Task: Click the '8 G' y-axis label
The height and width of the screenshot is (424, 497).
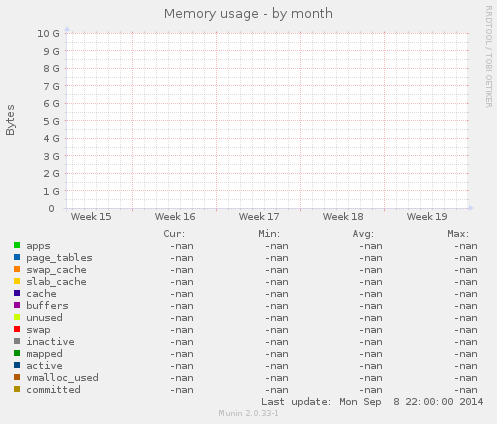Action: (x=51, y=69)
